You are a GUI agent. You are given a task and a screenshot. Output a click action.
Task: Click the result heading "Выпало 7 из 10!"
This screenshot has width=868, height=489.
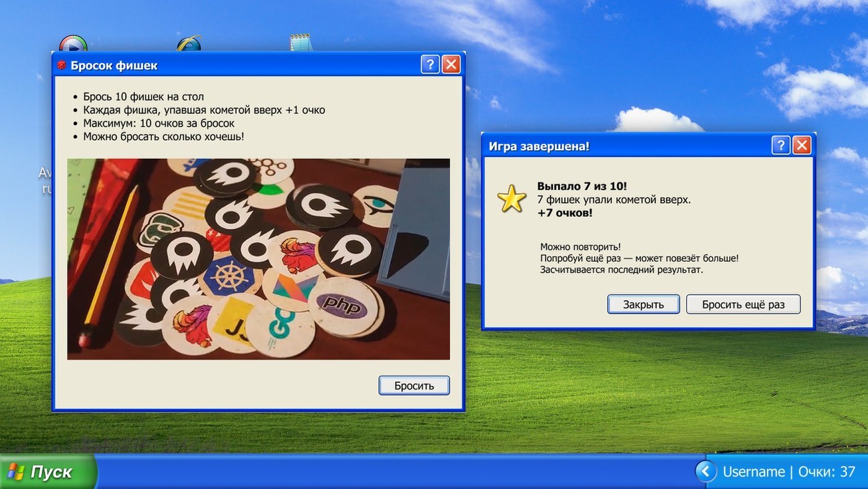pos(582,187)
